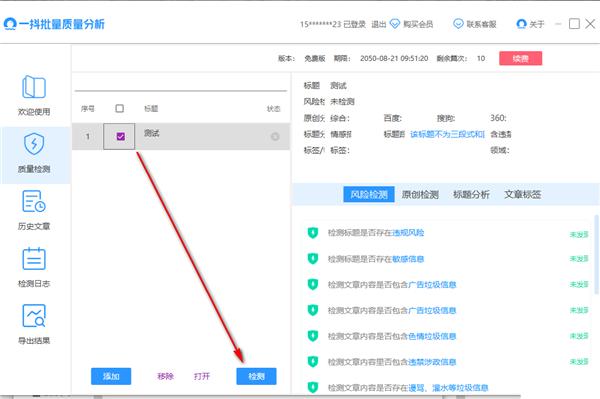Image resolution: width=600 pixels, height=399 pixels.
Task: Click the 序号 column header
Action: pos(88,109)
